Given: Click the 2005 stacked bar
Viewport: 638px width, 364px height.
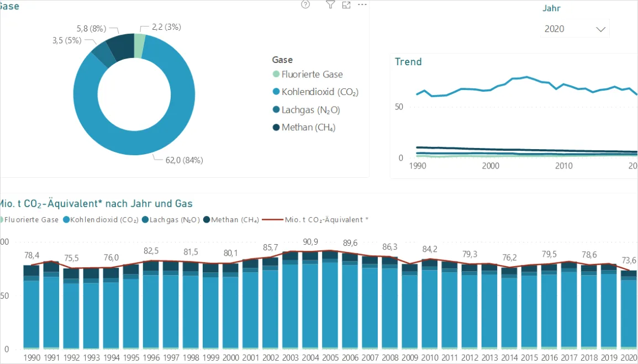Looking at the screenshot, I should click(330, 300).
